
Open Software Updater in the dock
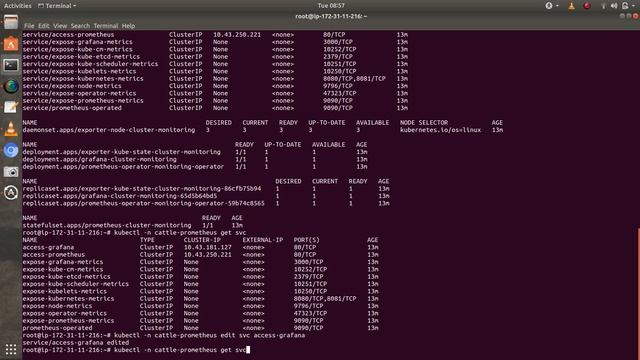coord(11,193)
